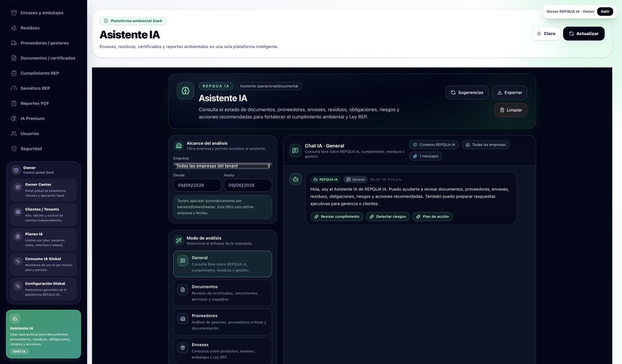Image resolution: width=622 pixels, height=364 pixels.
Task: Open Envases y embalajes sidebar icon
Action: tap(14, 13)
